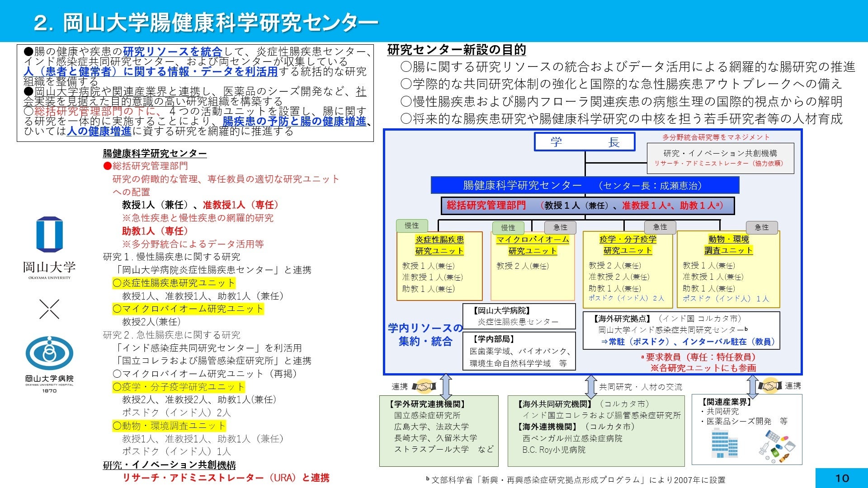Click the 腸疾患の予防と腸の健康増進 underlined text
Screen dimensions: 868x488
294,121
